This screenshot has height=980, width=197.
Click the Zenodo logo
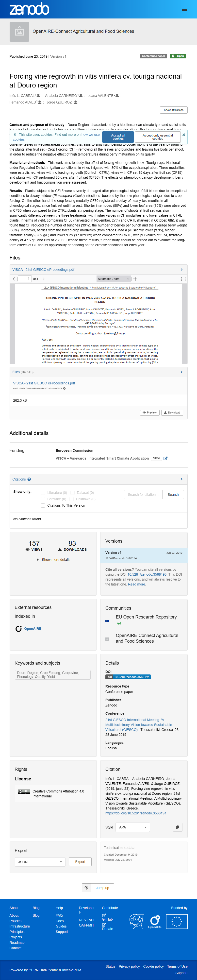(x=29, y=9)
